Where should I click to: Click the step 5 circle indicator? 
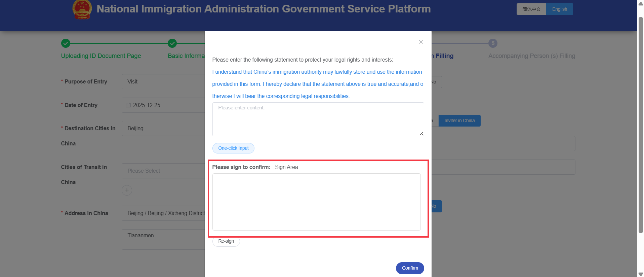coord(492,43)
